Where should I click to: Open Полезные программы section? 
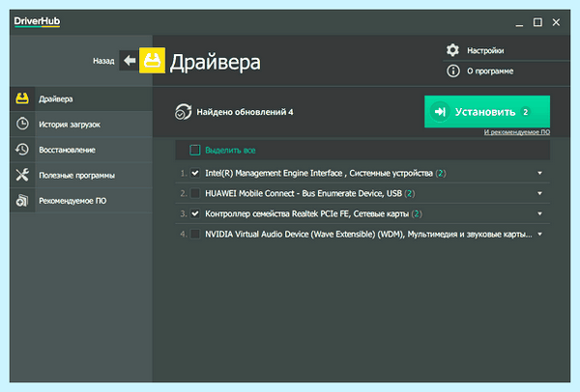[81, 175]
